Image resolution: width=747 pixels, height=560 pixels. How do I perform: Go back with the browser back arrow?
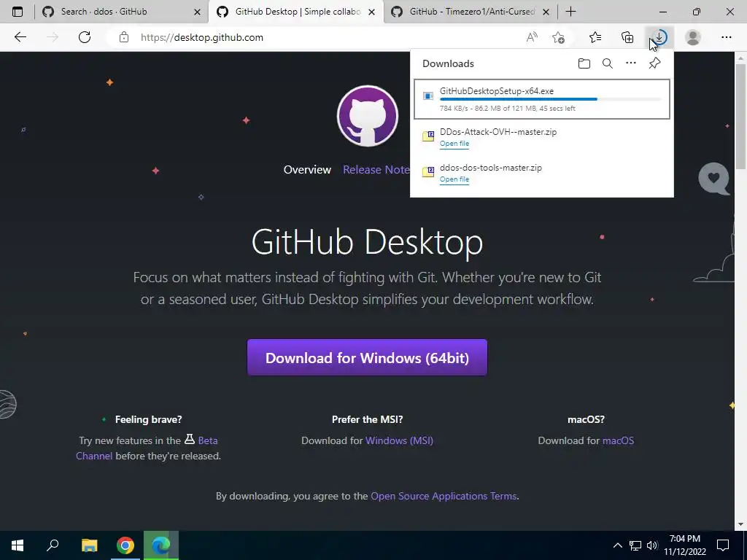[x=20, y=37]
